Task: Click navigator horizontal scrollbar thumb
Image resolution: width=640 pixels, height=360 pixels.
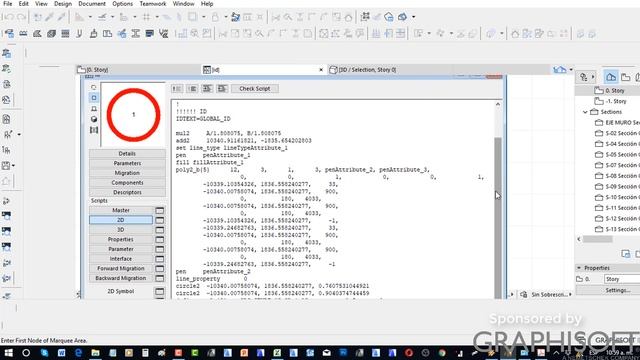Action: click(598, 239)
